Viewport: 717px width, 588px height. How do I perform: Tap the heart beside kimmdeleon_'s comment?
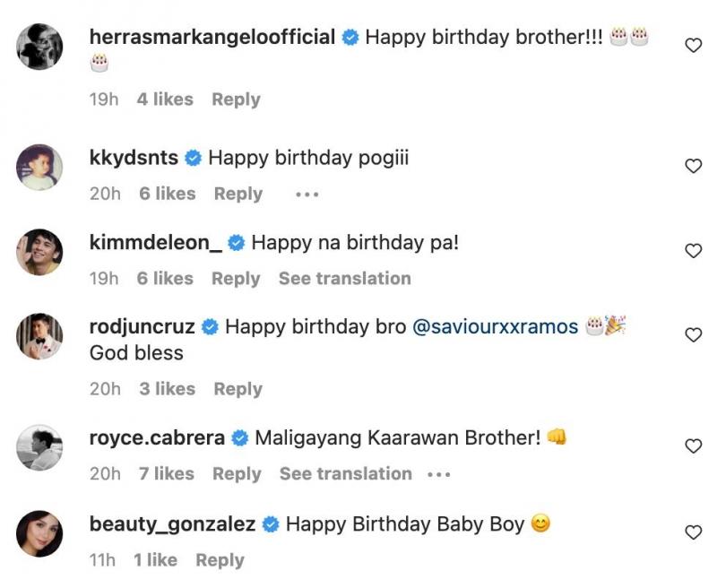click(693, 251)
